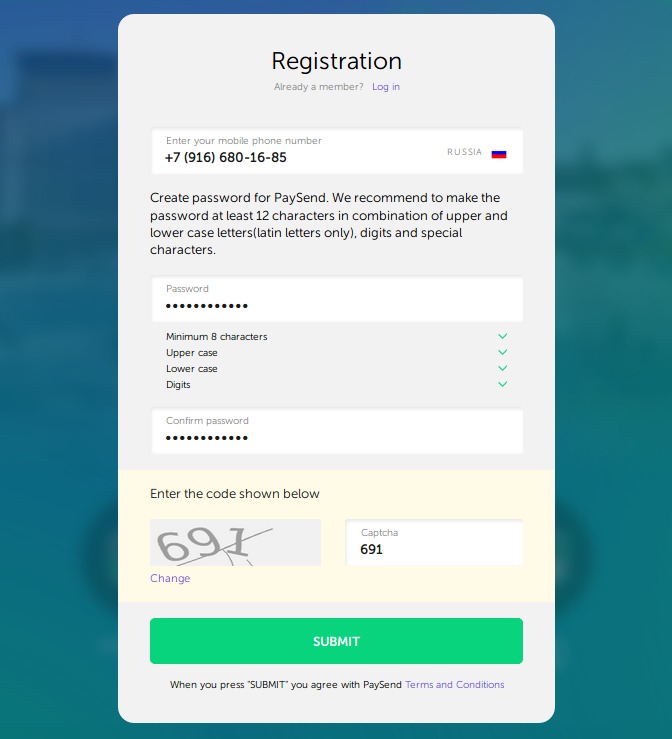This screenshot has width=672, height=739.
Task: Click the Russian flag icon
Action: click(499, 154)
